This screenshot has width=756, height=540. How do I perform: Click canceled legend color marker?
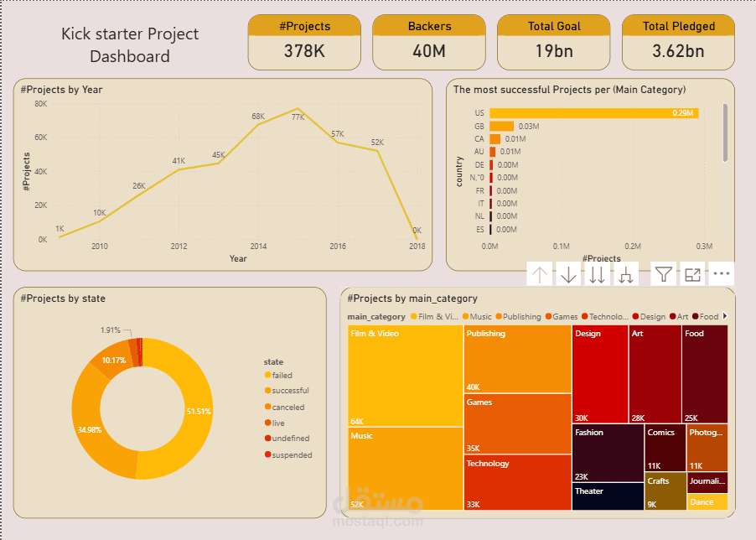(x=267, y=407)
